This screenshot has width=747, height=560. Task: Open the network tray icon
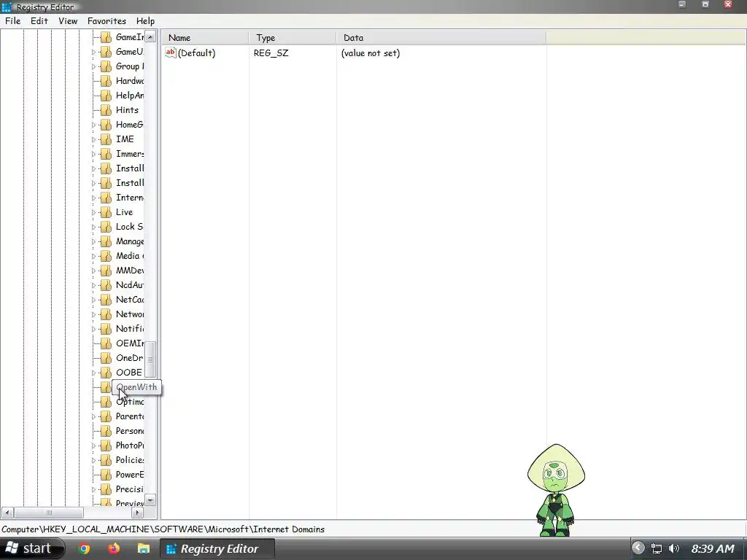[657, 548]
